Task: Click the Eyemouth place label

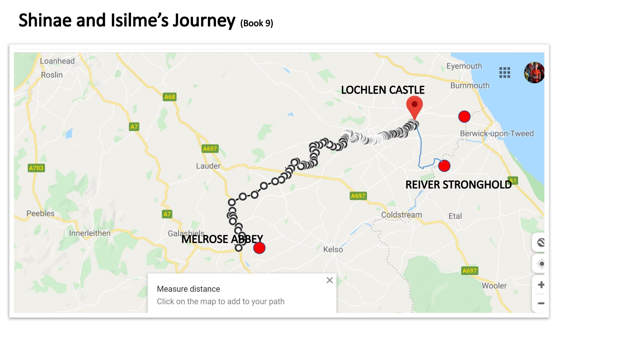Action: coord(464,66)
